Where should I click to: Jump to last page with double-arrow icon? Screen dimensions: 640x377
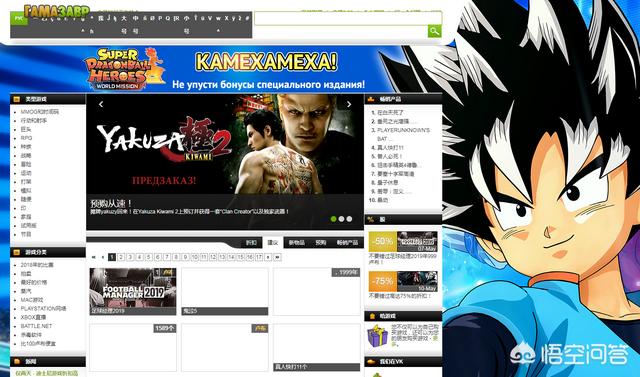tap(277, 257)
